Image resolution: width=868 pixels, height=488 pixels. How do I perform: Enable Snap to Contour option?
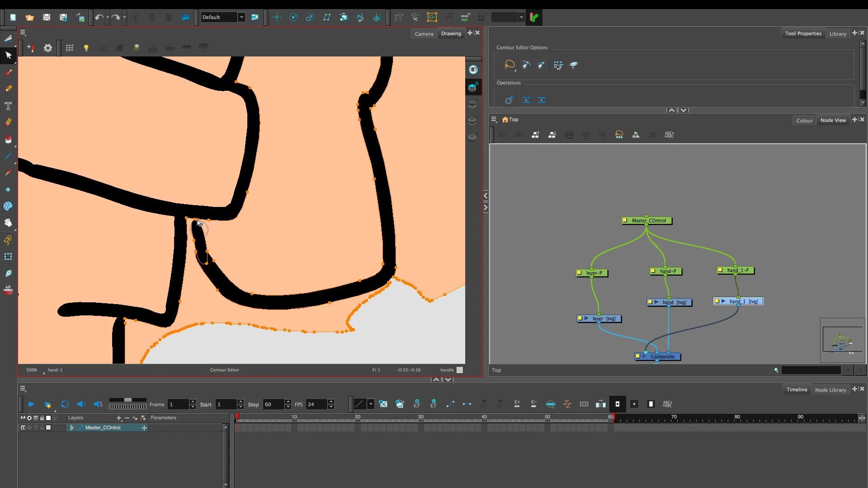(526, 65)
